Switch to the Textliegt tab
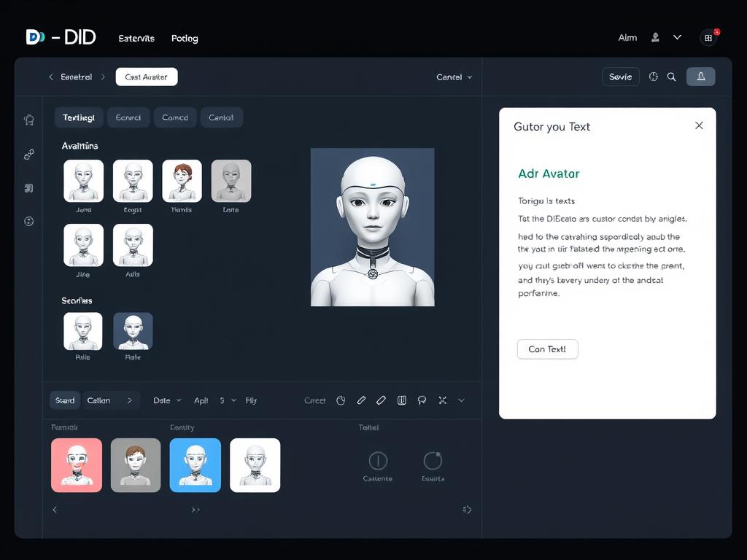747x560 pixels. pos(79,117)
